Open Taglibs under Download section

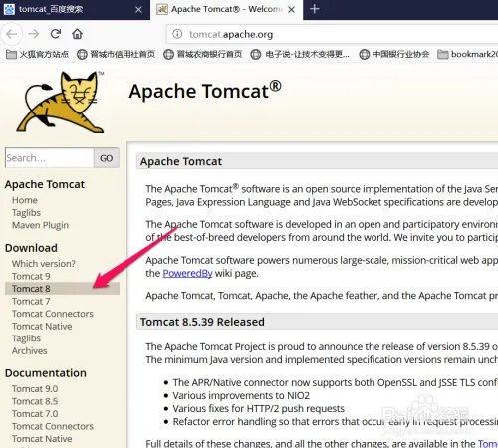point(26,338)
